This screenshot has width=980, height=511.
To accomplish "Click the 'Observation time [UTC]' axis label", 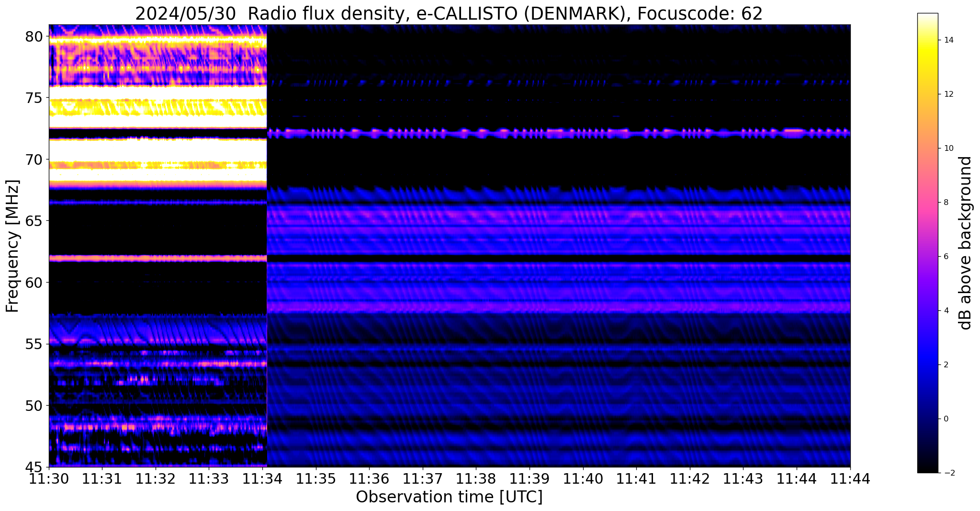I will (x=449, y=497).
